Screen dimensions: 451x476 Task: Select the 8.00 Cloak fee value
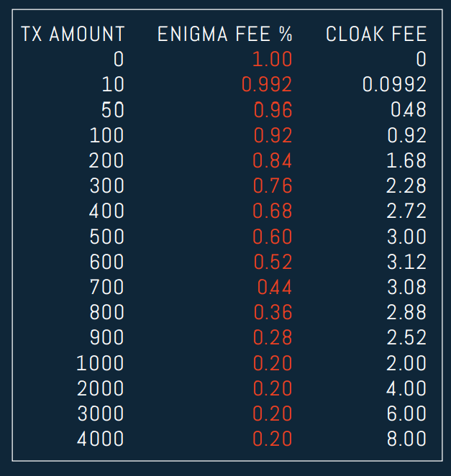[406, 439]
